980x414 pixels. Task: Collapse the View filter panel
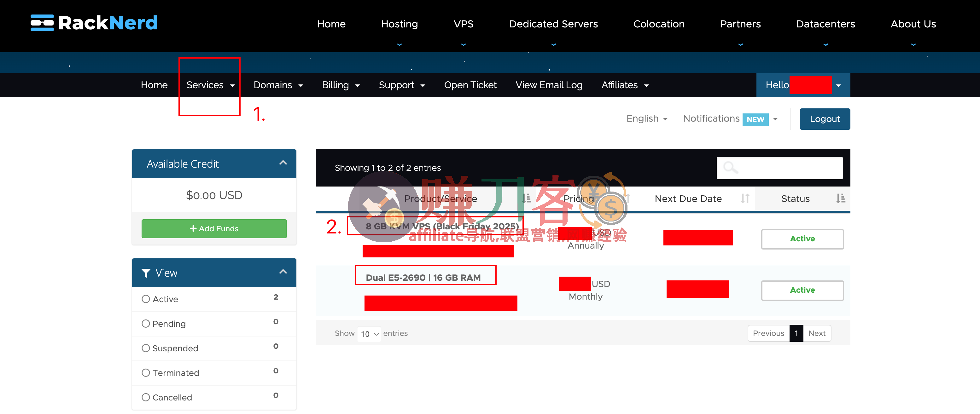click(x=283, y=272)
